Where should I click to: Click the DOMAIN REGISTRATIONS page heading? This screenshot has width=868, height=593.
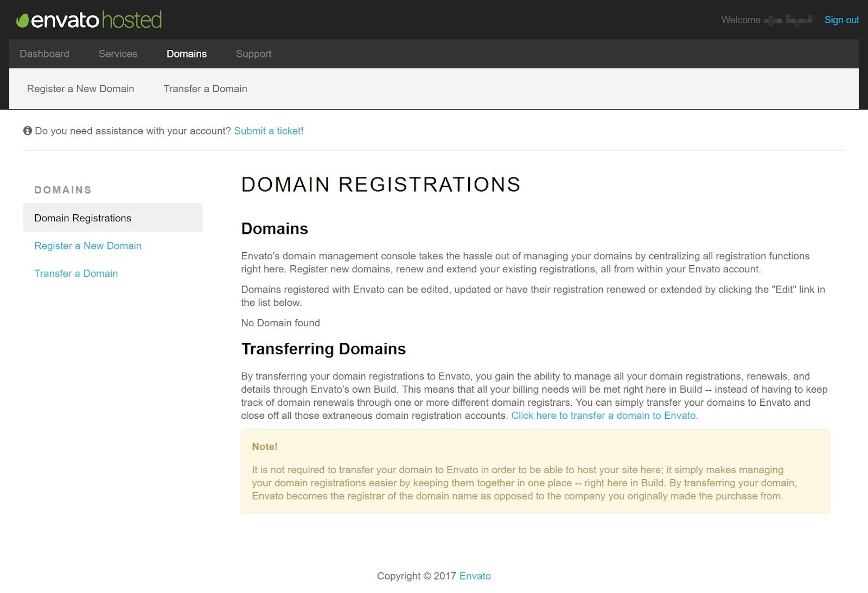[x=381, y=184]
